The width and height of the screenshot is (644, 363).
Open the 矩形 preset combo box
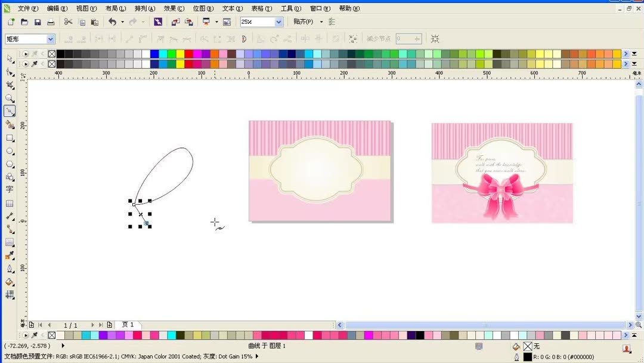click(x=52, y=38)
